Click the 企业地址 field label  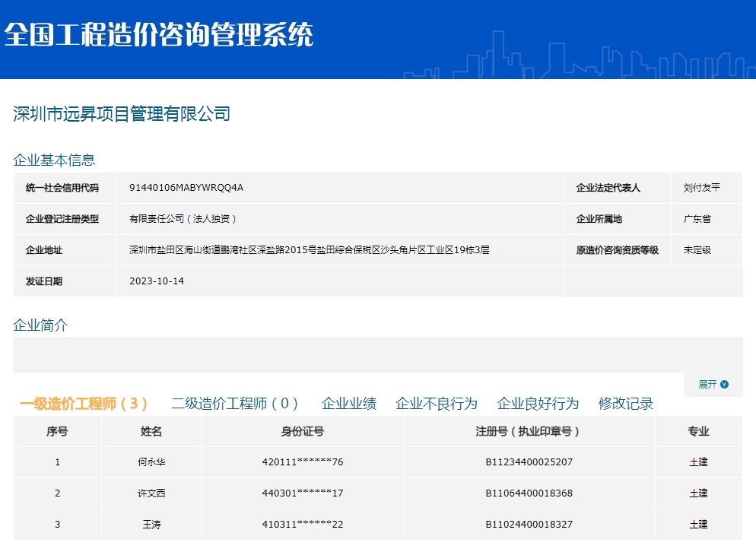[44, 249]
